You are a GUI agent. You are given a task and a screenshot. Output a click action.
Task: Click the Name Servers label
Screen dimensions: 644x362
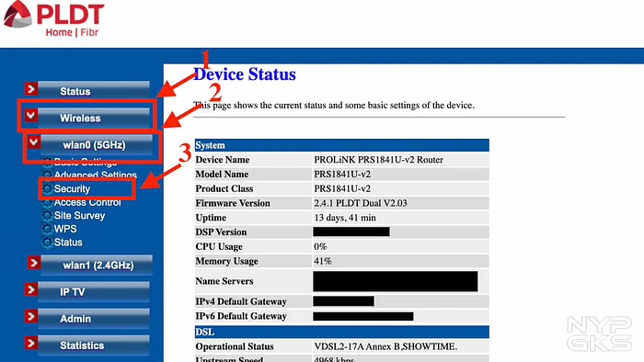(x=224, y=281)
